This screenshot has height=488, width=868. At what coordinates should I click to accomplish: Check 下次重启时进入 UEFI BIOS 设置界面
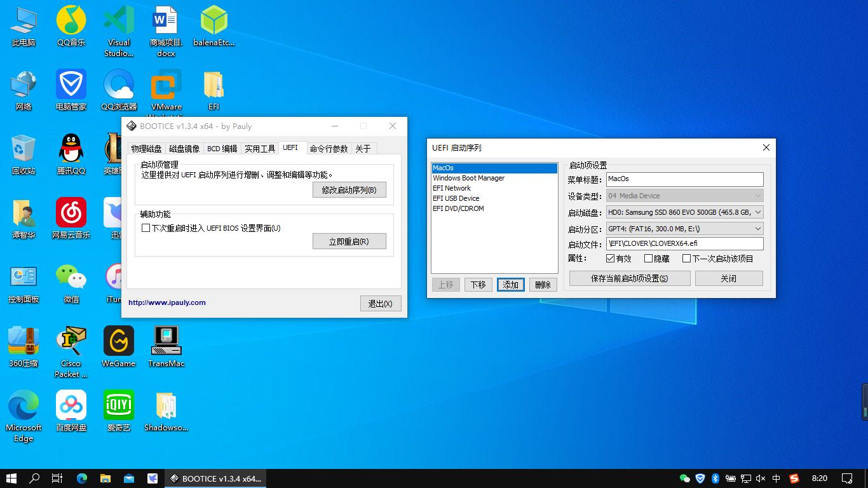coord(146,228)
